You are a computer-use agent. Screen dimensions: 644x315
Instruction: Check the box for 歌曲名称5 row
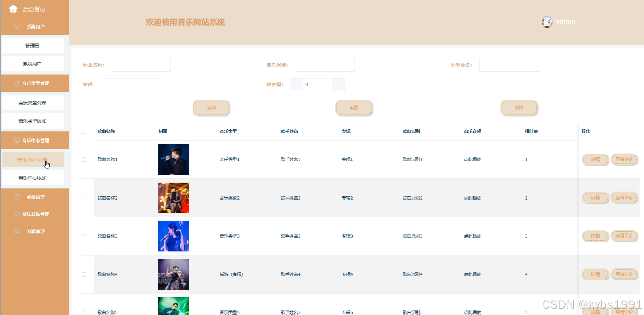click(x=84, y=312)
